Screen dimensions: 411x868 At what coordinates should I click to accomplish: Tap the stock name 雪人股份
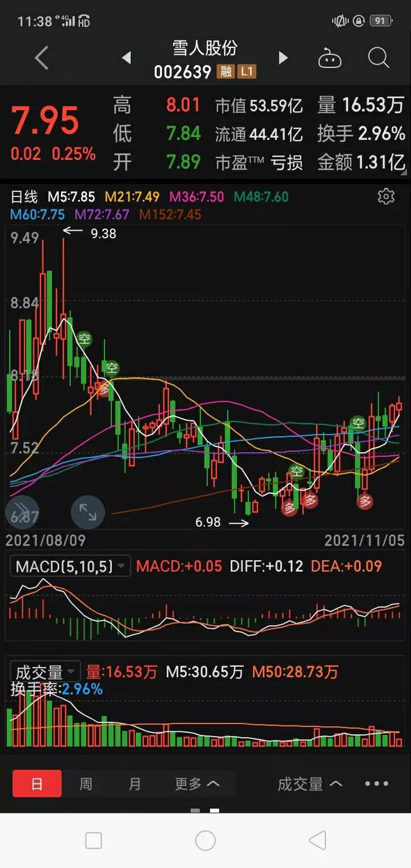pos(205,48)
